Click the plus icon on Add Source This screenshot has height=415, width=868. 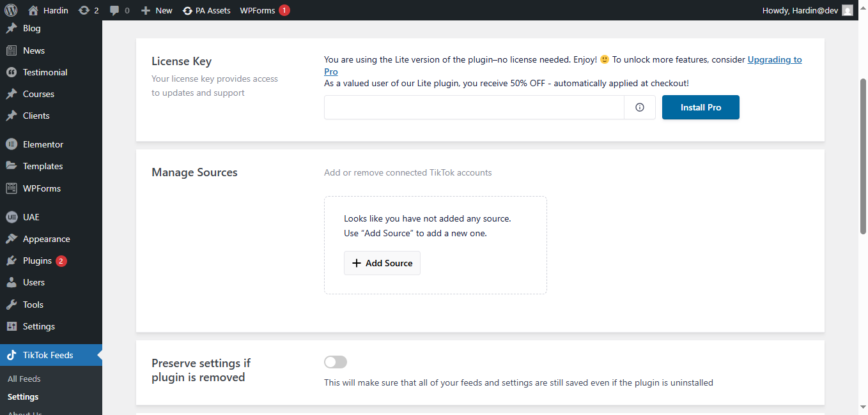coord(357,263)
